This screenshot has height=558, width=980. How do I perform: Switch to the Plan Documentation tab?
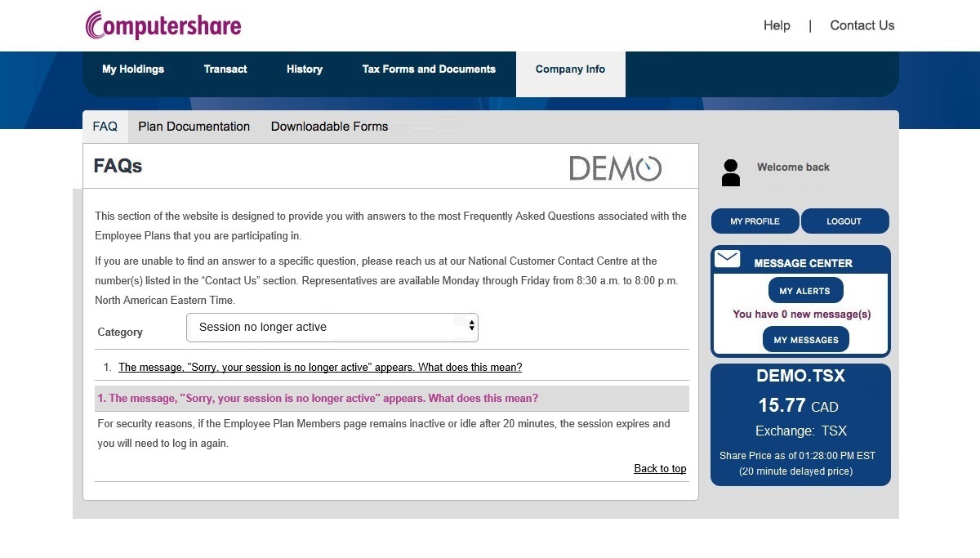pos(194,127)
